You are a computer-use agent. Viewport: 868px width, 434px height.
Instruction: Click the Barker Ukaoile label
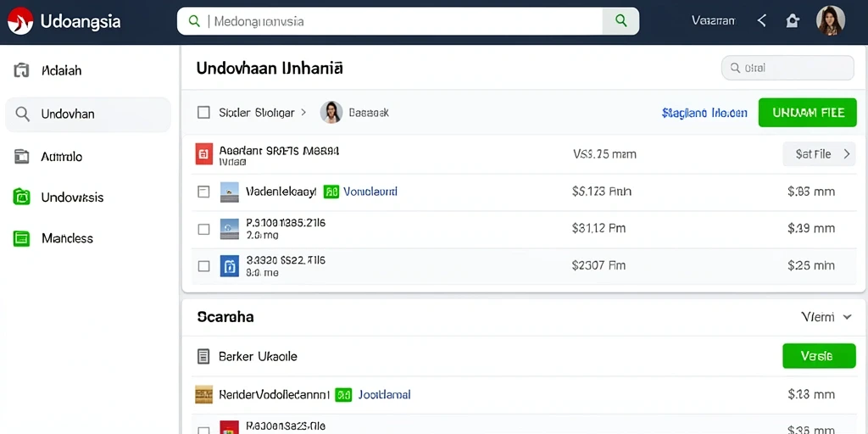click(258, 357)
